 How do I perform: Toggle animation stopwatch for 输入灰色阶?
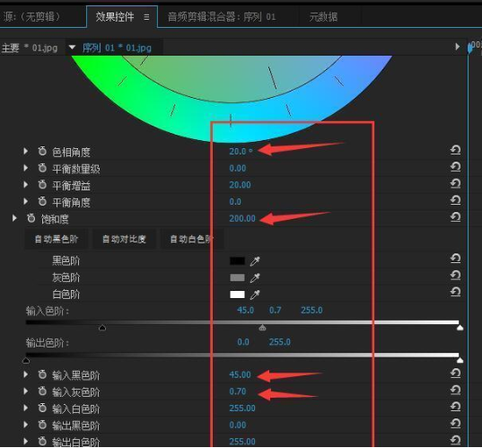[x=42, y=391]
